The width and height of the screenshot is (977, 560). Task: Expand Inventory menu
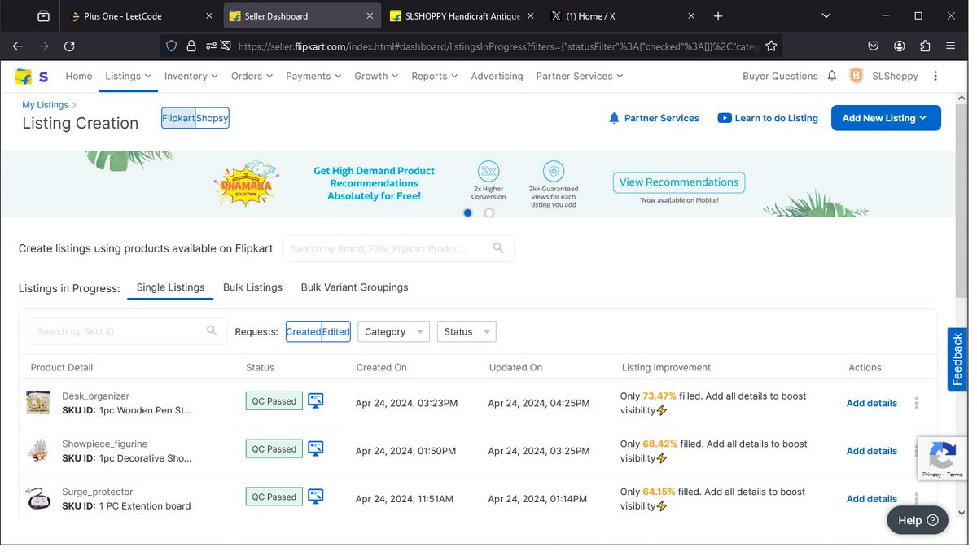tap(191, 76)
